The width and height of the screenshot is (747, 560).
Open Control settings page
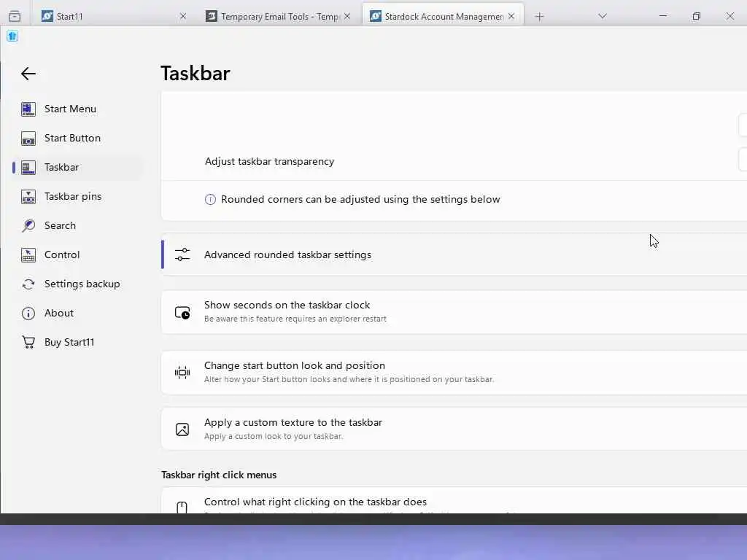(x=77, y=254)
